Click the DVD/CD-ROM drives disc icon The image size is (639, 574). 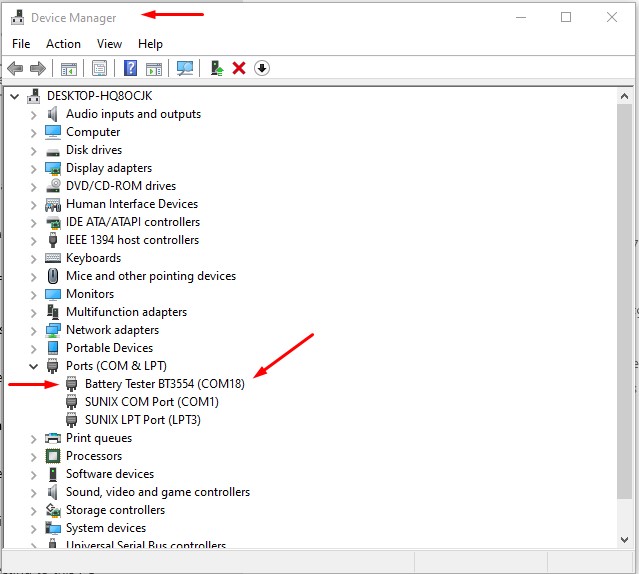tap(53, 186)
